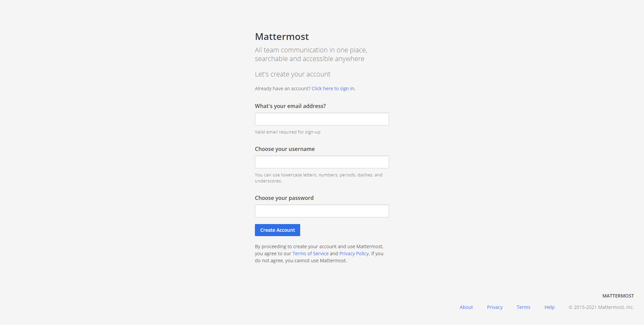Click the 'Valid email required for sign-up' hint
The height and width of the screenshot is (325, 644).
click(x=287, y=132)
